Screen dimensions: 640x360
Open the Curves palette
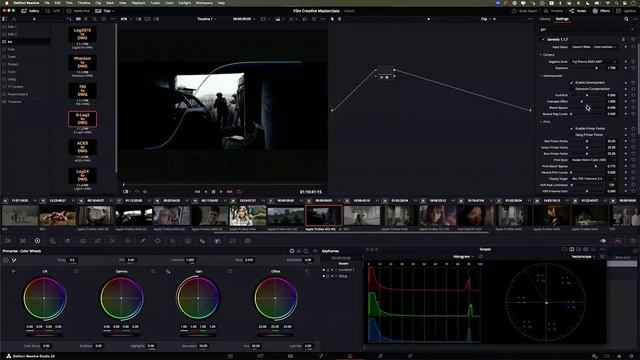pyautogui.click(x=98, y=241)
